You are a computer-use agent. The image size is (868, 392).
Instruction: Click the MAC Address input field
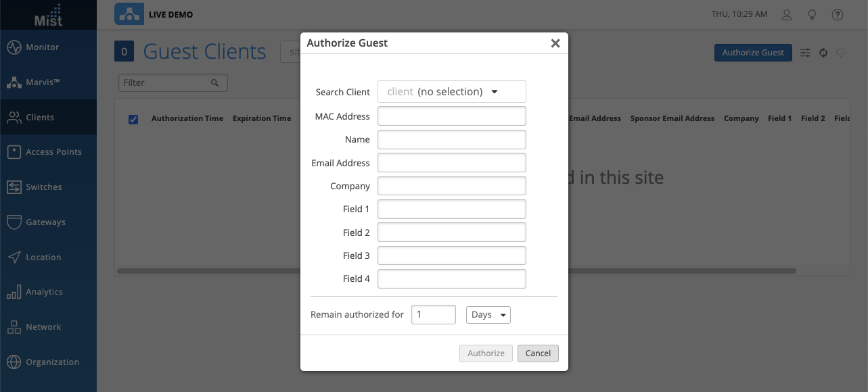(451, 116)
